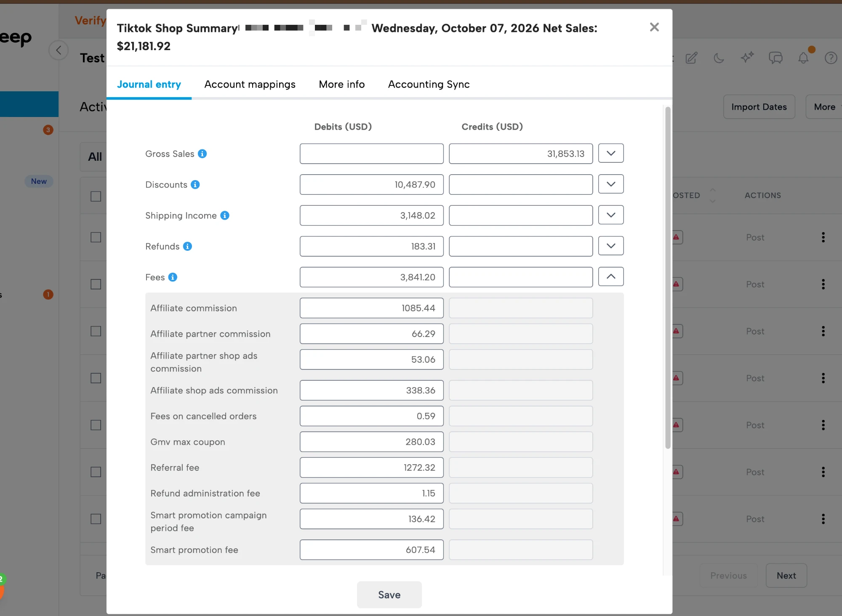
Task: Expand the Gross Sales row details
Action: [611, 153]
